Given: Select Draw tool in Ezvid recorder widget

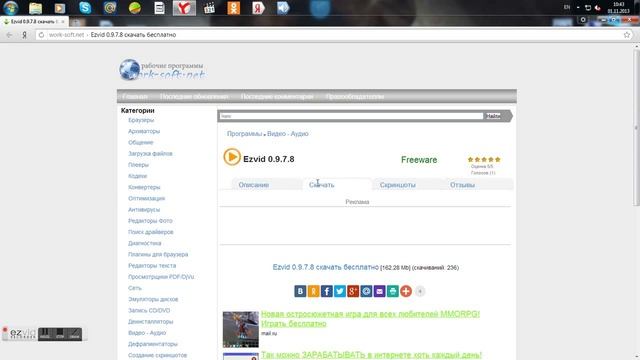Looking at the screenshot, I should click(75, 334).
